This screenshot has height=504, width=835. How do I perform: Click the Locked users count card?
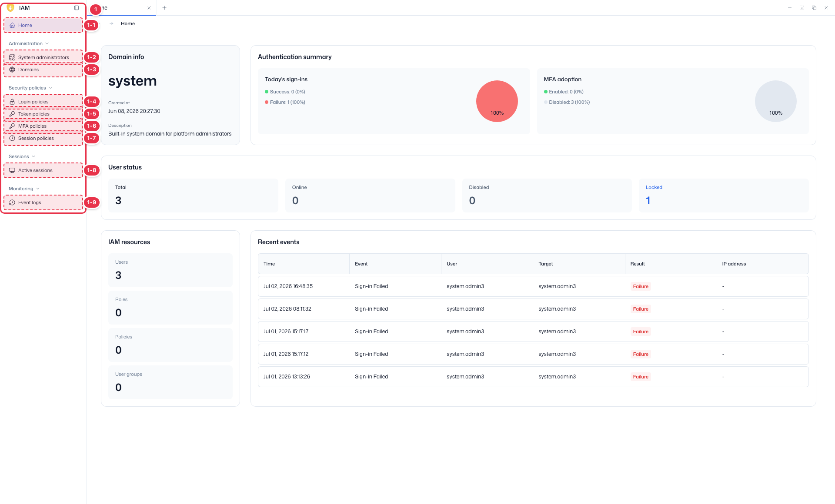coord(724,196)
